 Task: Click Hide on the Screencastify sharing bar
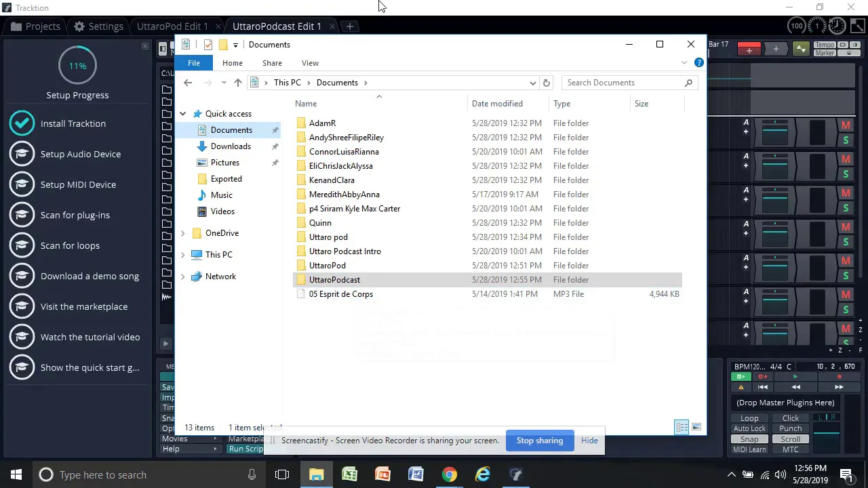(x=589, y=441)
